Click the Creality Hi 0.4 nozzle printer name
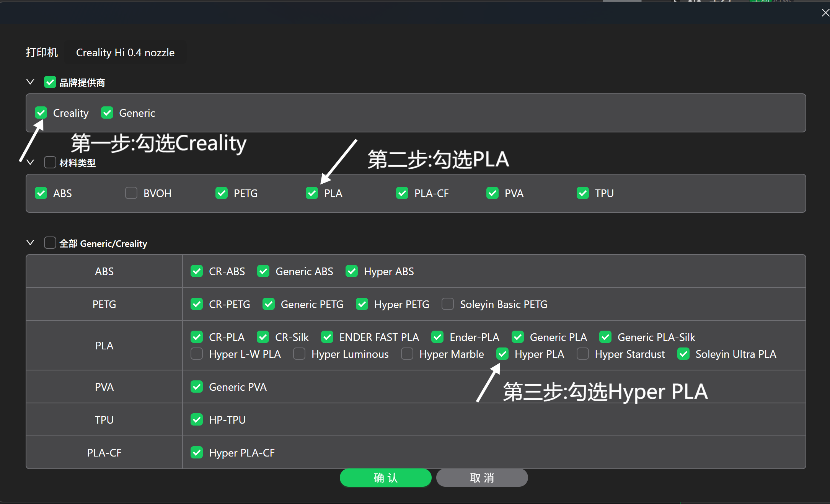Screen dimensions: 830x504 126,52
